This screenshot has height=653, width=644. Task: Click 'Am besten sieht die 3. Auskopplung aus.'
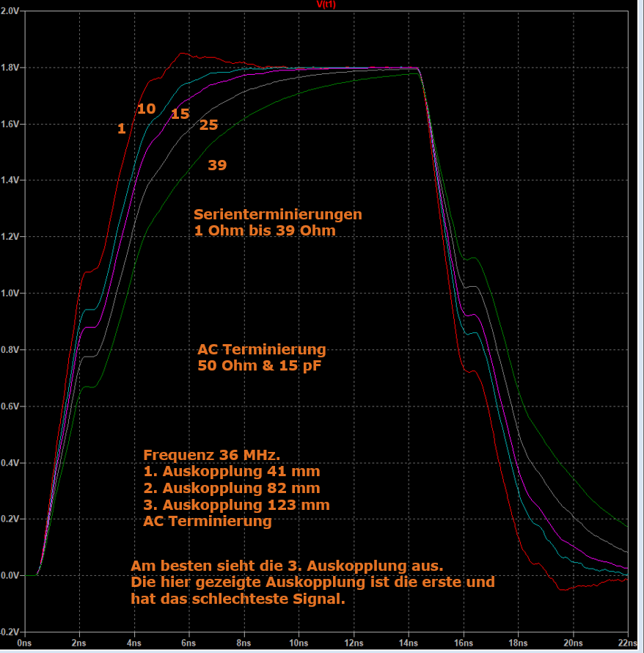[287, 566]
